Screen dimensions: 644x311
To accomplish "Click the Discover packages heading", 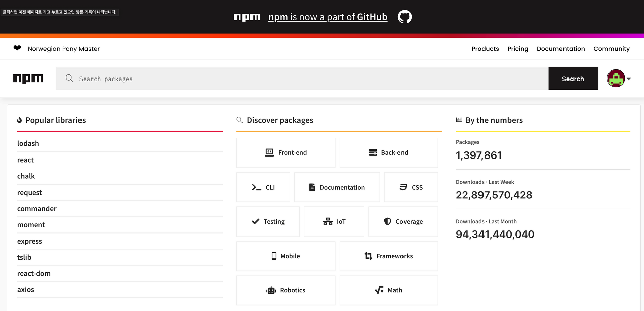I will click(x=280, y=120).
